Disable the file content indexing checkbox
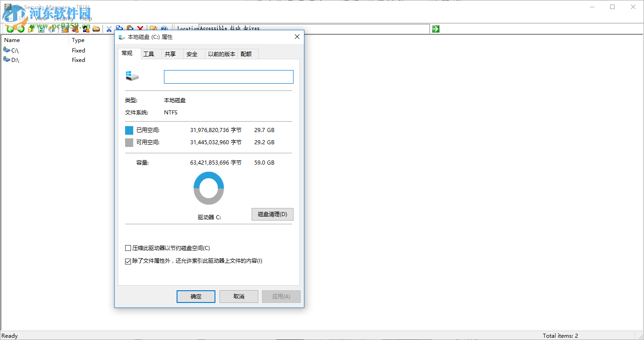This screenshot has width=644, height=340. [128, 261]
